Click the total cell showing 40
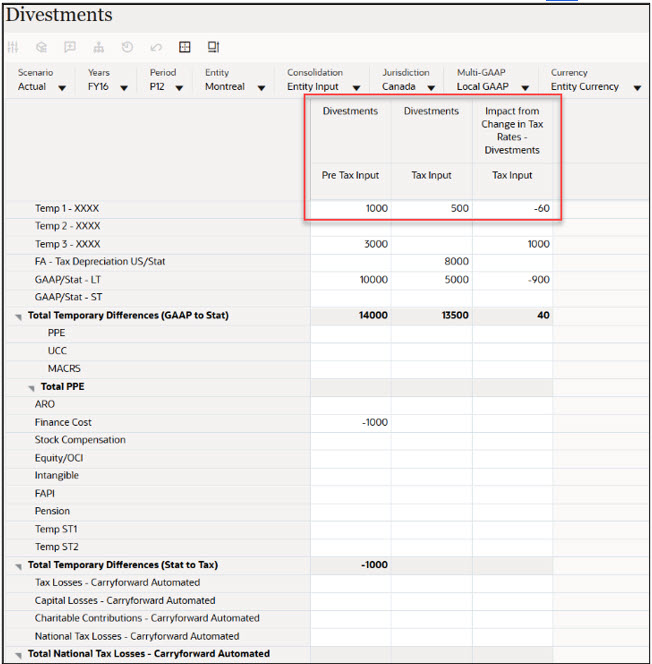The height and width of the screenshot is (664, 652). (x=513, y=315)
